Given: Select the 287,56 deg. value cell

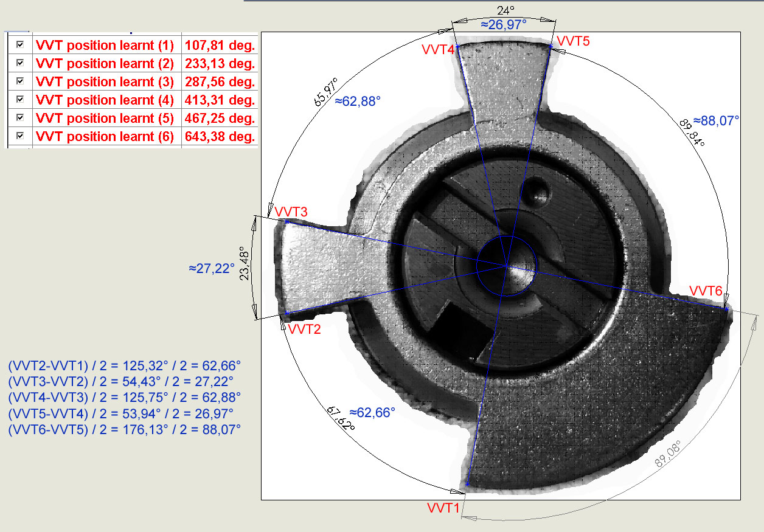Looking at the screenshot, I should 220,81.
